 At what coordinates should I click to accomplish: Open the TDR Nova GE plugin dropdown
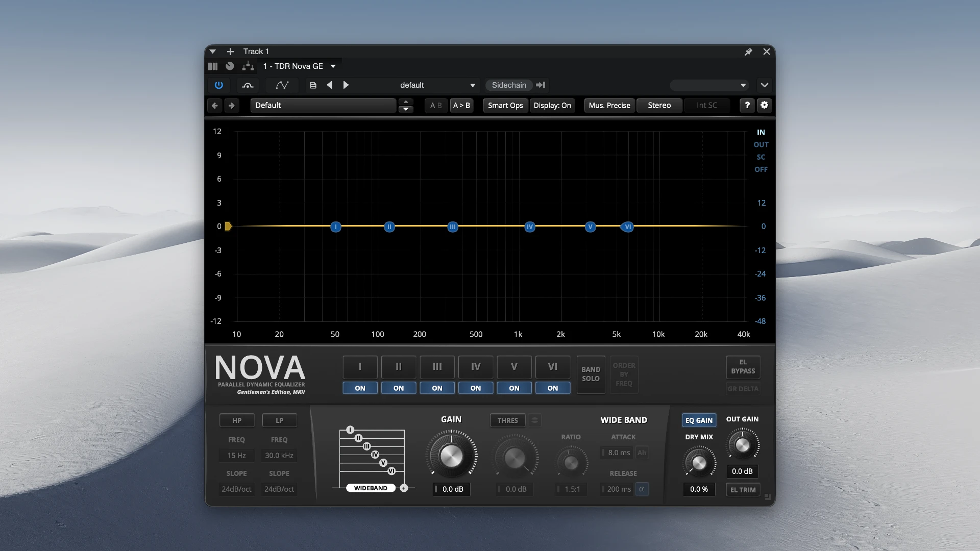click(x=299, y=66)
